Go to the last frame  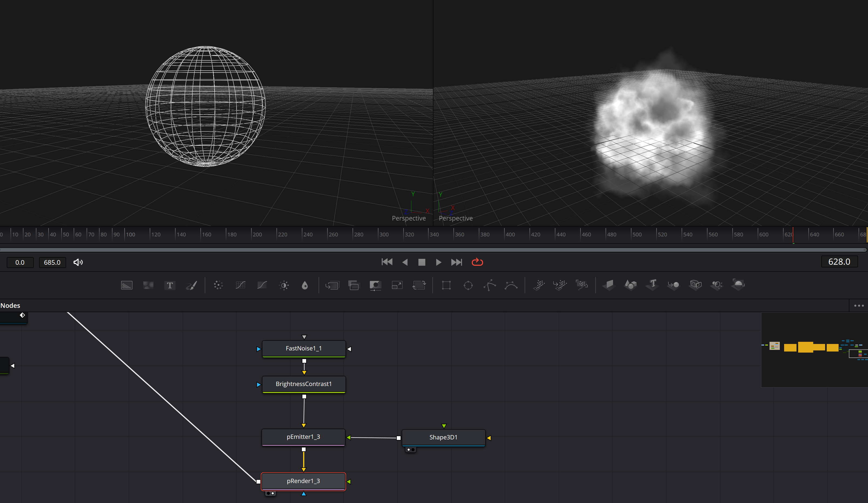[x=456, y=262]
